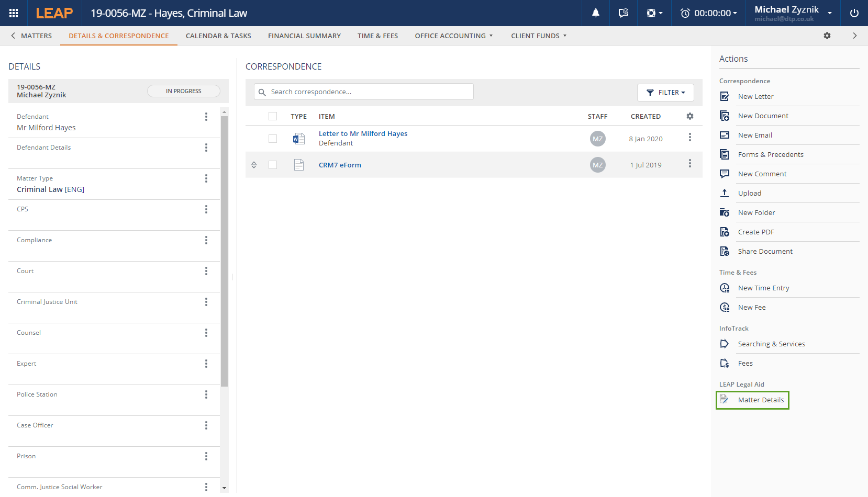Click the New Time Entry icon
The height and width of the screenshot is (497, 868).
[725, 288]
